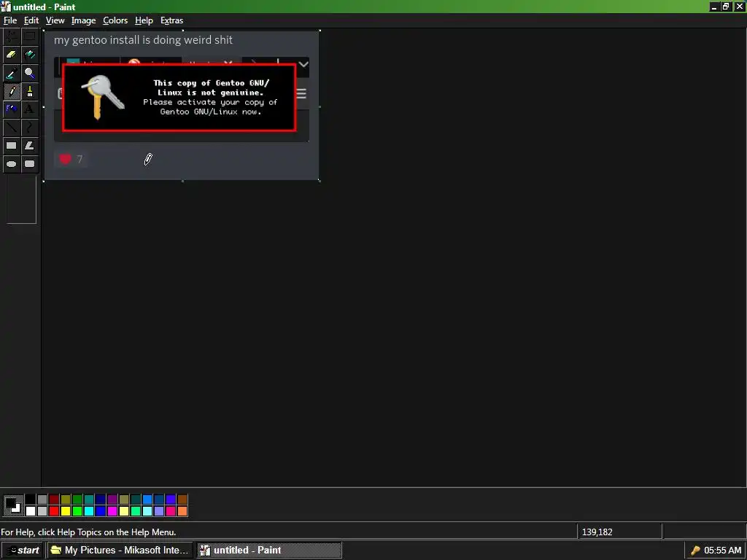Select the hot pink swatch
This screenshot has width=747, height=560.
tap(171, 511)
